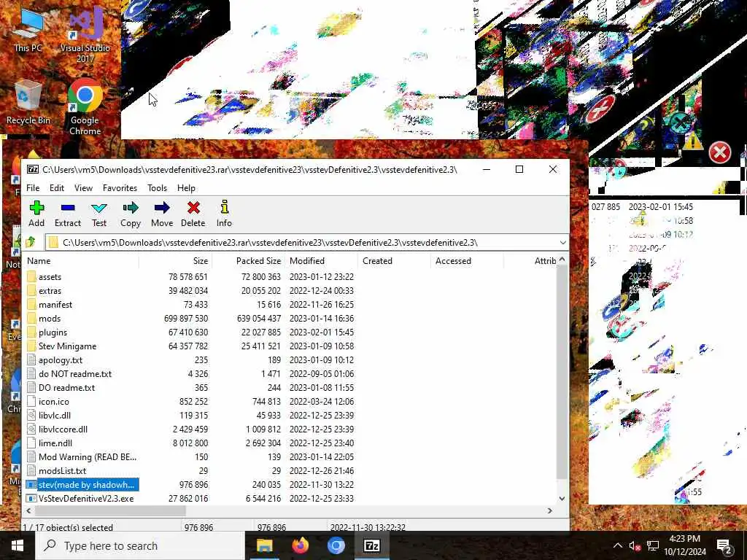Open the Help menu
Viewport: 747px width, 560px height.
[186, 188]
